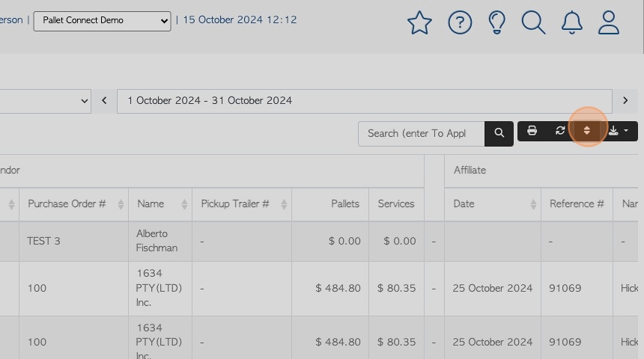
Task: Open global search magnifier icon
Action: 533,22
